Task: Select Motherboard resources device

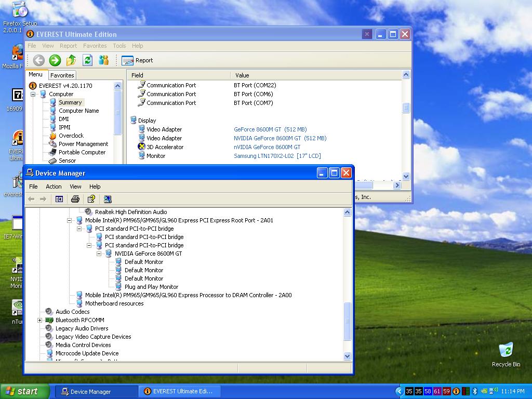Action: 114,303
